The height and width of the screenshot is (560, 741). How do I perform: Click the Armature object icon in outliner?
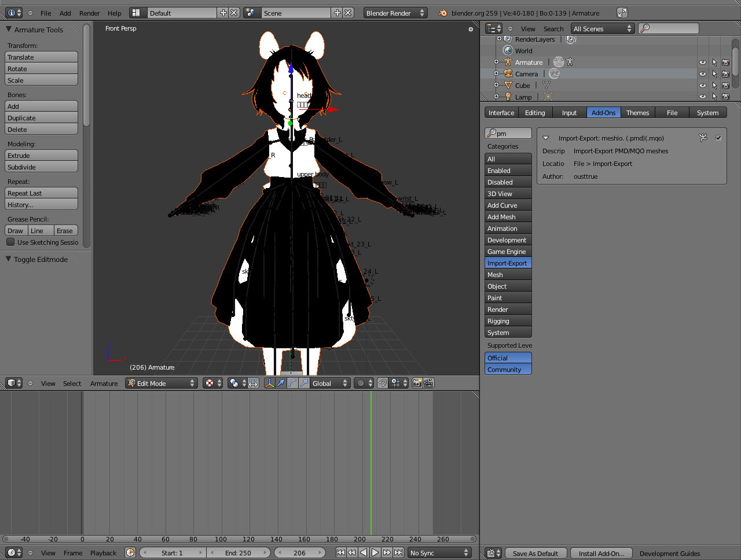pyautogui.click(x=508, y=62)
